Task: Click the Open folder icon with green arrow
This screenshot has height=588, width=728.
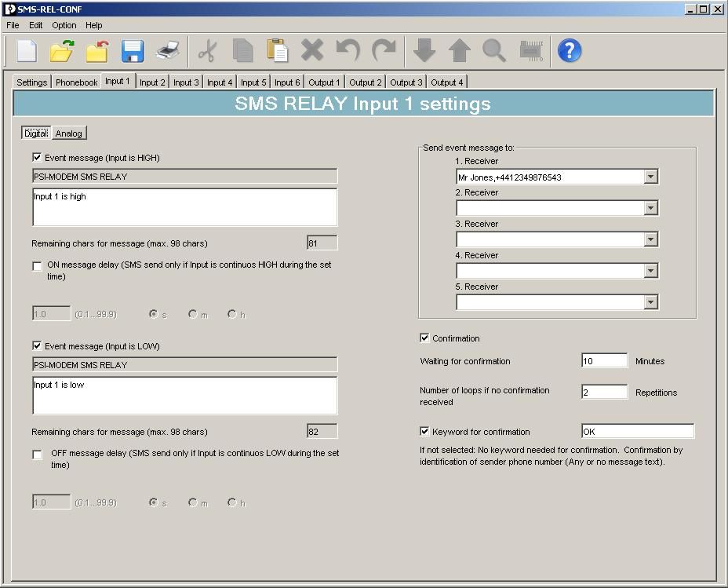Action: pos(62,50)
